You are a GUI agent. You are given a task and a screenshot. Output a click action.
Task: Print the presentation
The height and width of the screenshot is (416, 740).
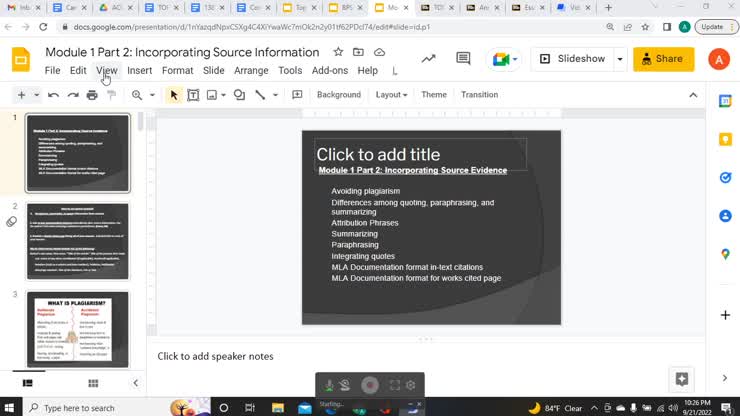coord(92,95)
